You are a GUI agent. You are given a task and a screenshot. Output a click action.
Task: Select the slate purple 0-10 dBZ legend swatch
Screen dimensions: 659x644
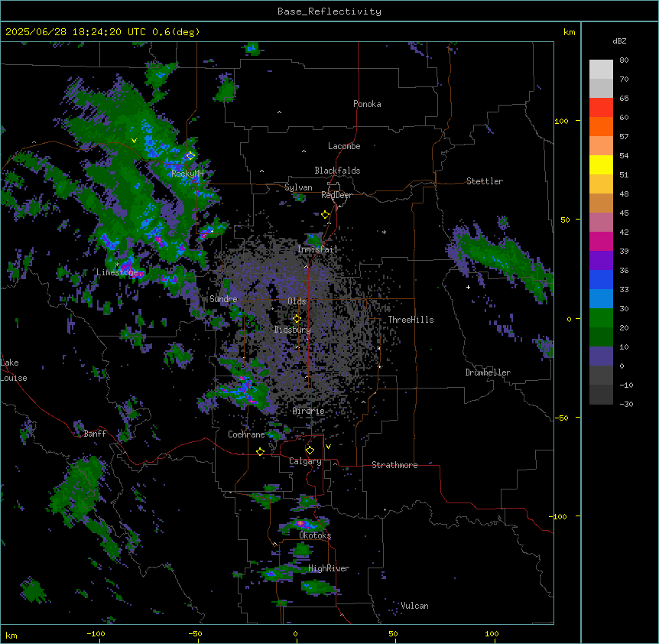[601, 356]
